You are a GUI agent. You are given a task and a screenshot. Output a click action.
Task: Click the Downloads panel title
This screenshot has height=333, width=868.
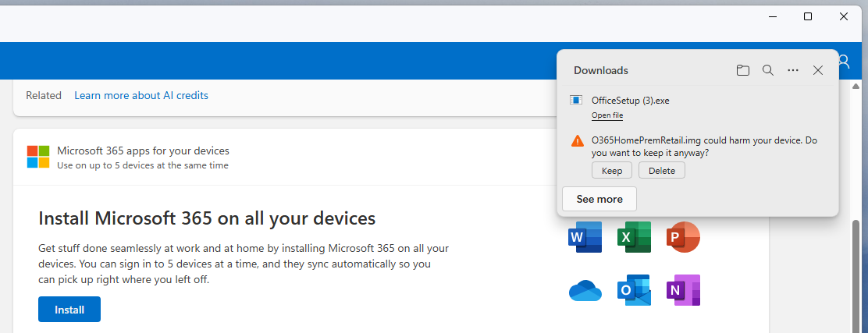tap(600, 70)
